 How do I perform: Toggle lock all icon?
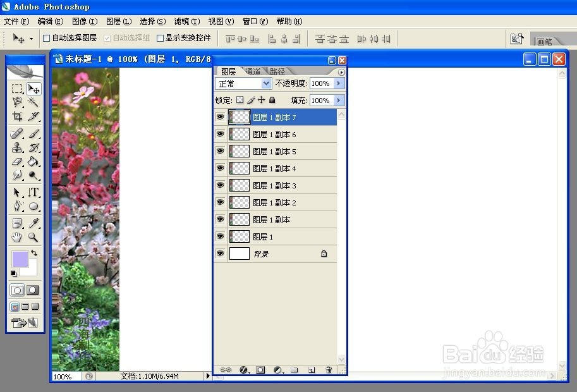(x=272, y=100)
